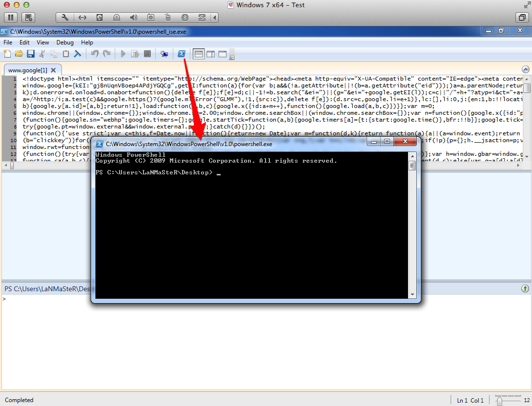Click VM hard disk icon
The image size is (532, 406).
coord(100,17)
